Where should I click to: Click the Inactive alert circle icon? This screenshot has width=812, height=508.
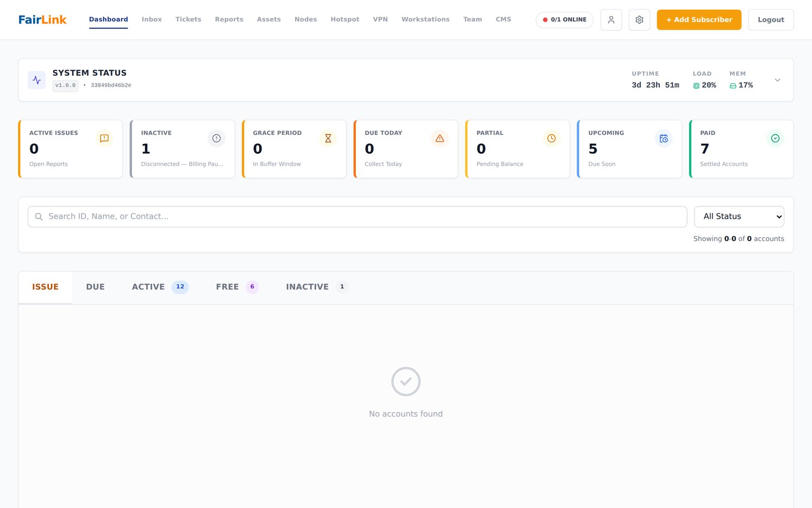click(217, 139)
